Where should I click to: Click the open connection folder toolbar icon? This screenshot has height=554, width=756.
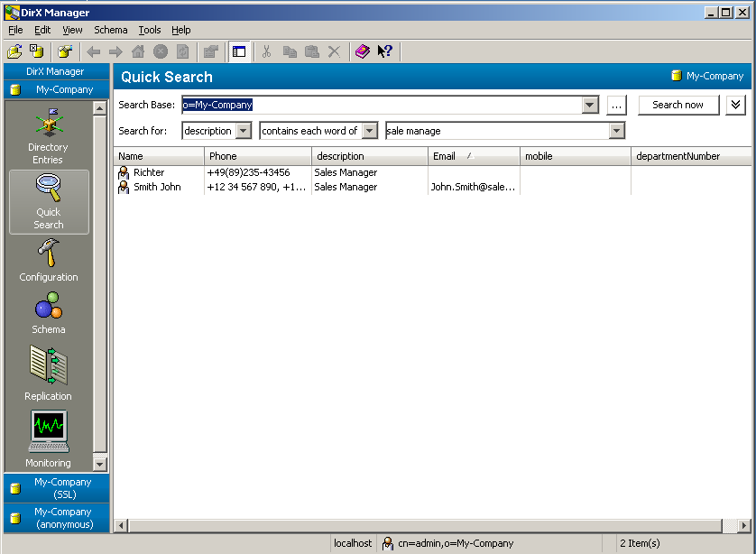click(14, 51)
